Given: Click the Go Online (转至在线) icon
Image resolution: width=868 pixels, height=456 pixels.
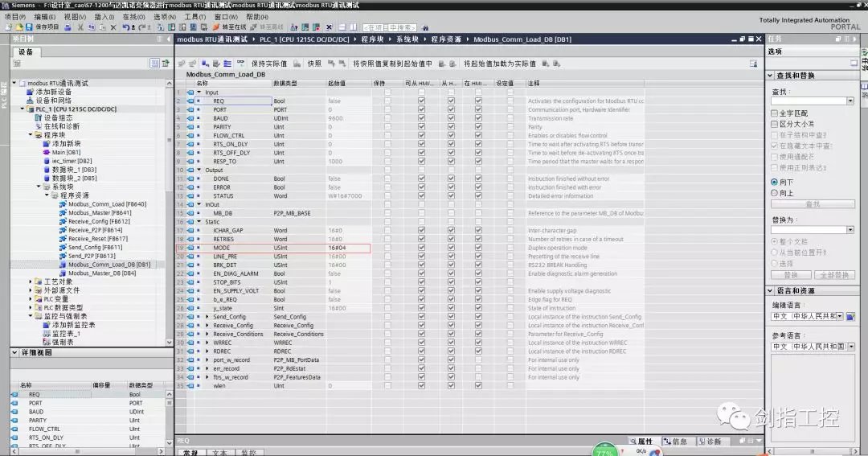Looking at the screenshot, I should [x=217, y=27].
